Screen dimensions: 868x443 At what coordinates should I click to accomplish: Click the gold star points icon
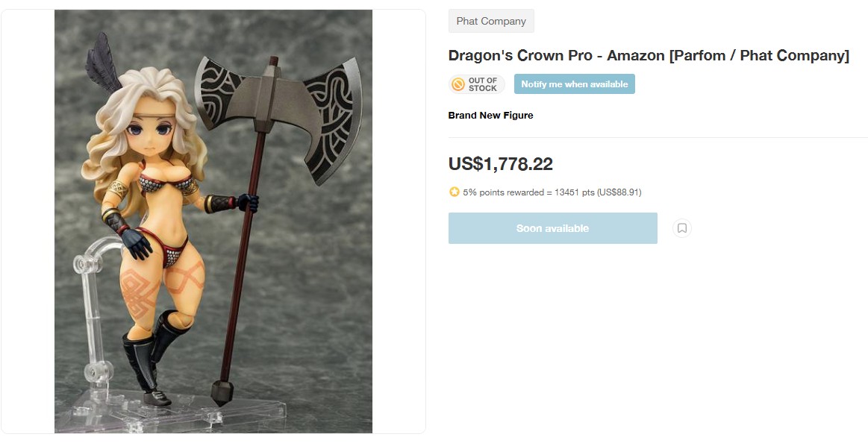point(455,192)
